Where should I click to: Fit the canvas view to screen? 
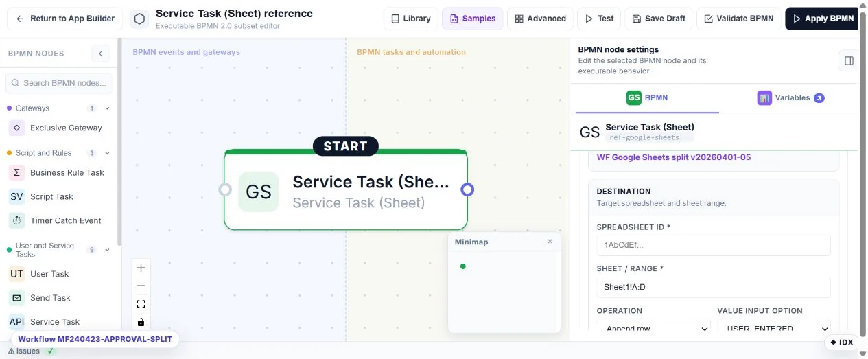(x=141, y=303)
